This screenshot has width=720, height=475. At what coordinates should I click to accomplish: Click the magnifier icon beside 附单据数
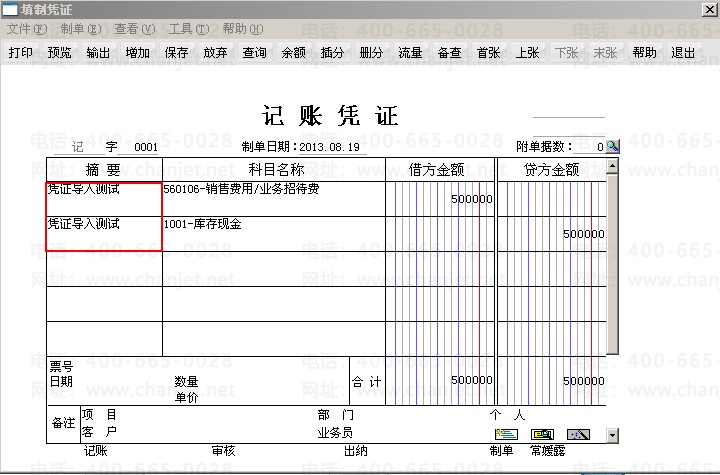point(613,147)
